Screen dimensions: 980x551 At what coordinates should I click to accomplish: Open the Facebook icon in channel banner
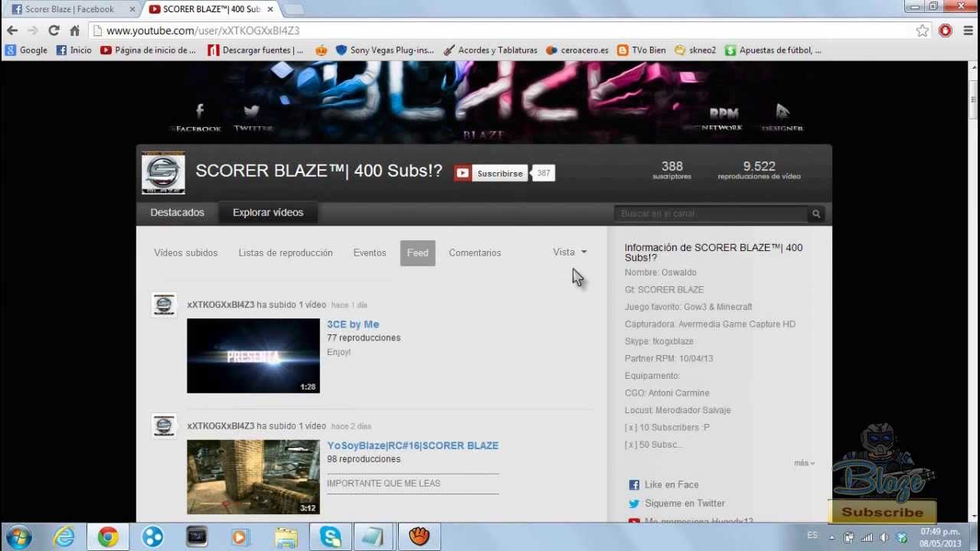coord(199,117)
